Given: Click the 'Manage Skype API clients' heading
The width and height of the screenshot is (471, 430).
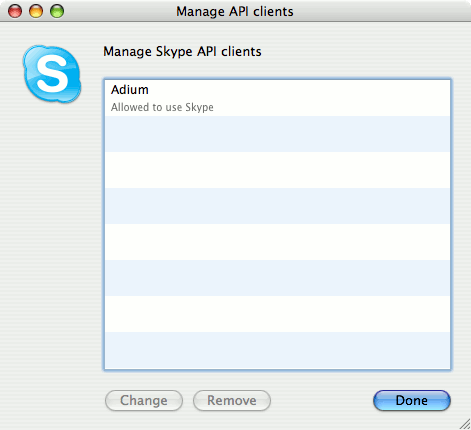Looking at the screenshot, I should point(182,52).
